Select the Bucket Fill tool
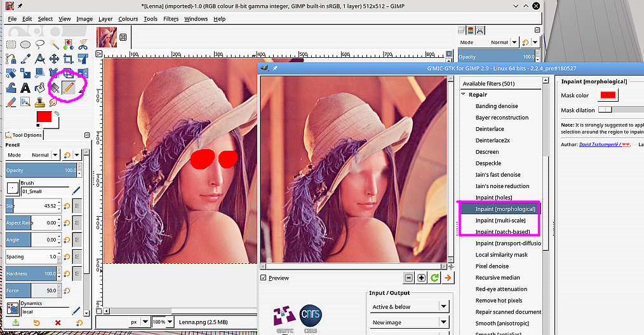644x335 pixels. pyautogui.click(x=40, y=88)
